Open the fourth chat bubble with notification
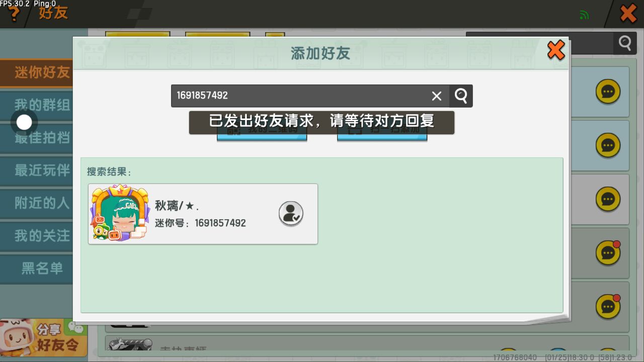 click(608, 253)
